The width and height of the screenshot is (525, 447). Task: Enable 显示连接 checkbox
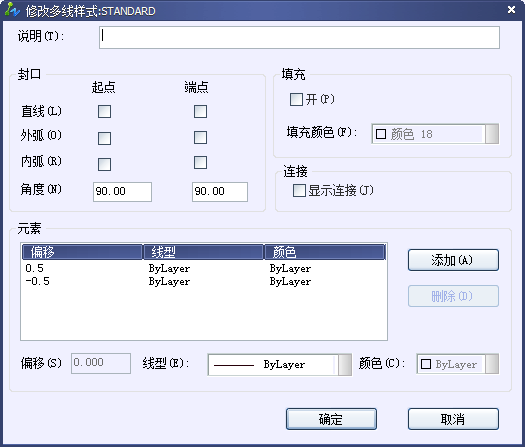click(299, 191)
